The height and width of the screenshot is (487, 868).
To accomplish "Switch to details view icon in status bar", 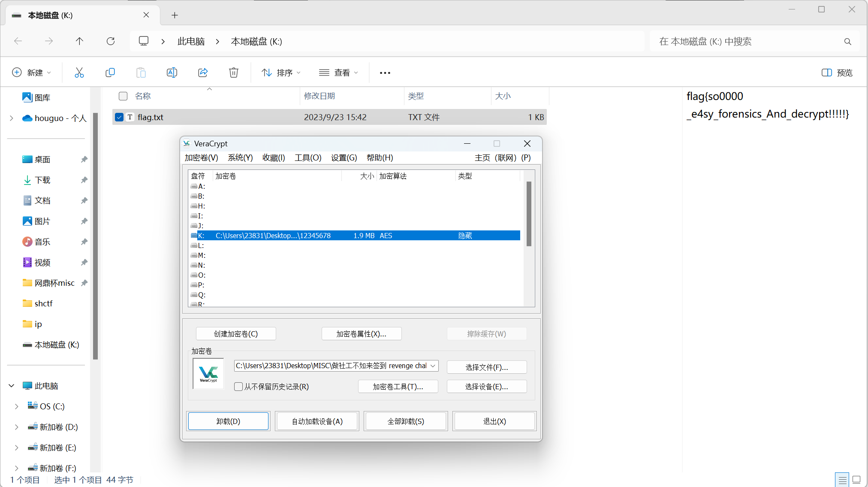I will (x=842, y=480).
